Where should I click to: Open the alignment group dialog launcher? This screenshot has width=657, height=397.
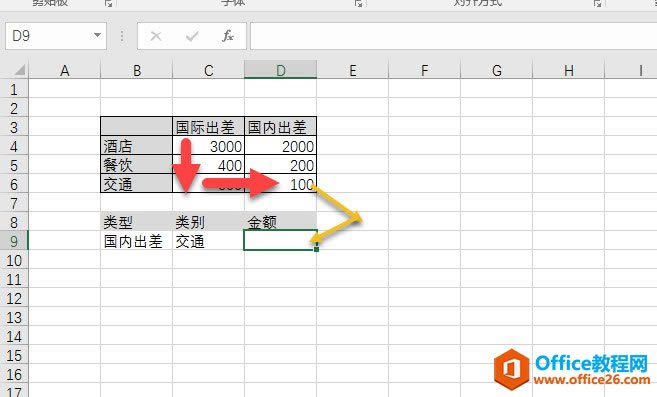click(598, 3)
